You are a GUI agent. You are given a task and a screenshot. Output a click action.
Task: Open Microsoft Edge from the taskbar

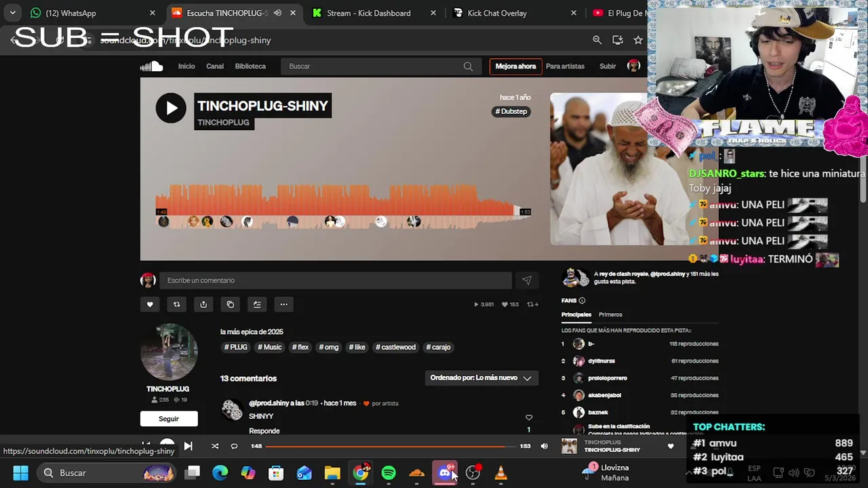220,472
